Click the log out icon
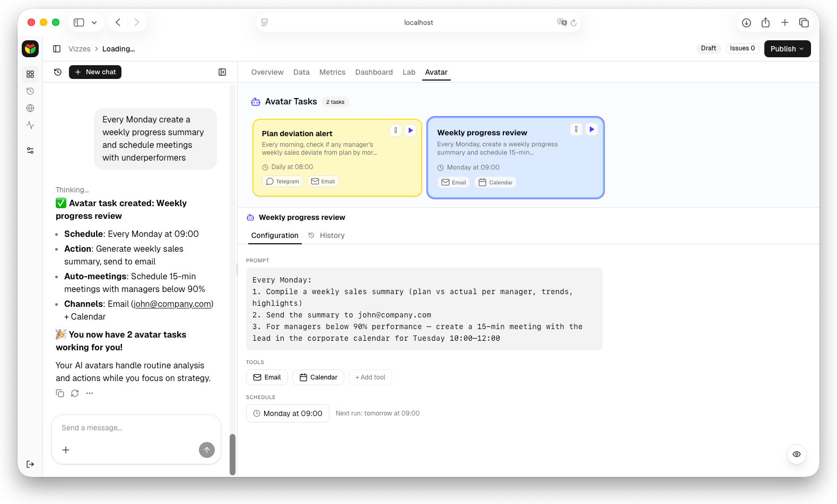 click(x=30, y=464)
